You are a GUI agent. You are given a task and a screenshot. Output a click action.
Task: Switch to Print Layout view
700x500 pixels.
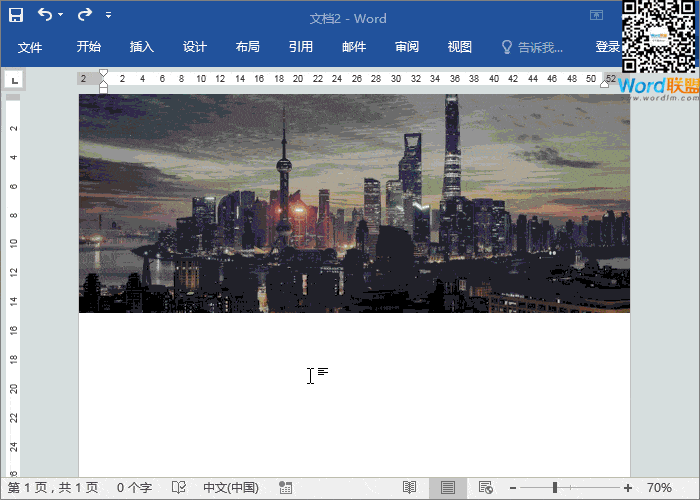pos(448,488)
